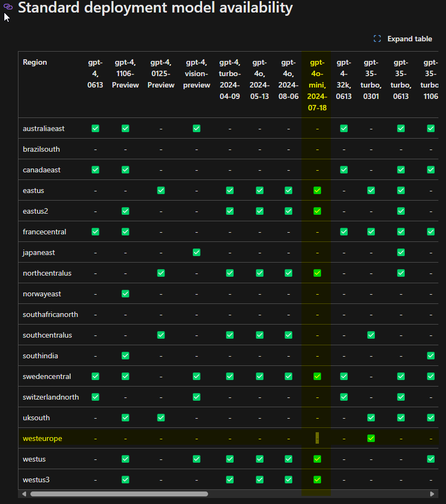This screenshot has height=504, width=446.
Task: Click the 'gpt-4, 0125-Preview' column header
Action: click(x=161, y=73)
